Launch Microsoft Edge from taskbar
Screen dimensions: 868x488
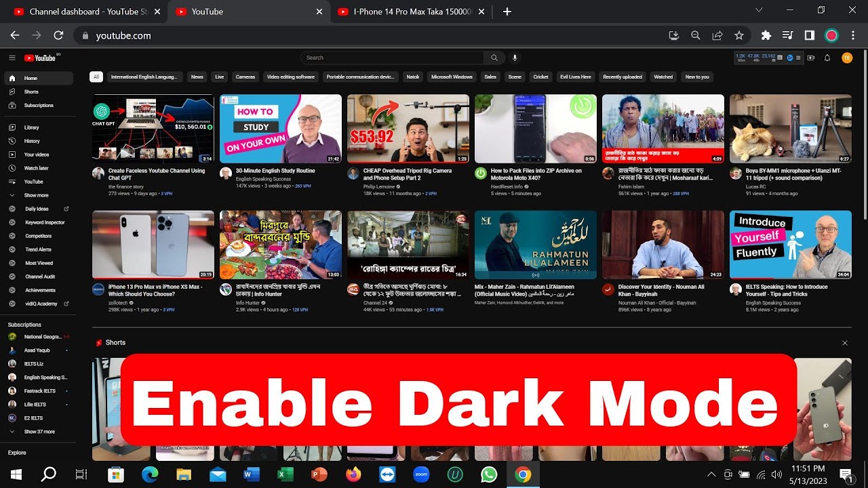pyautogui.click(x=150, y=474)
